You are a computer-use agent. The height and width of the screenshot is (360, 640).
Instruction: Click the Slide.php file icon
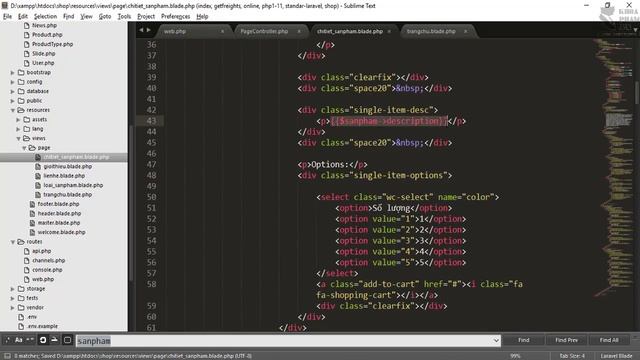(27, 53)
